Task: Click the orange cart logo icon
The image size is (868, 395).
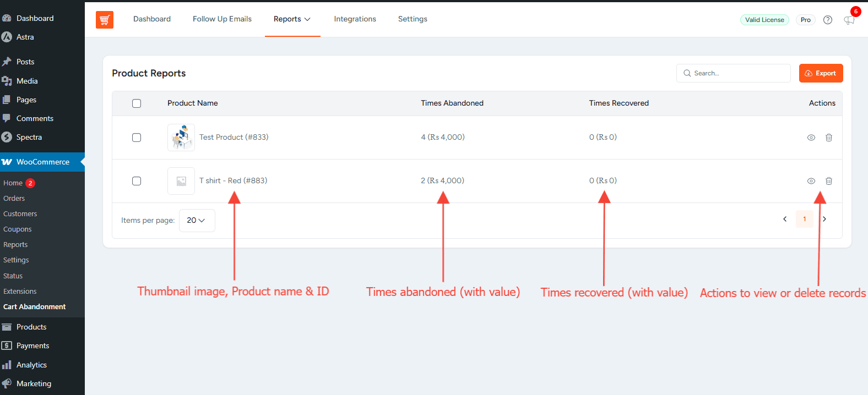Action: (104, 20)
